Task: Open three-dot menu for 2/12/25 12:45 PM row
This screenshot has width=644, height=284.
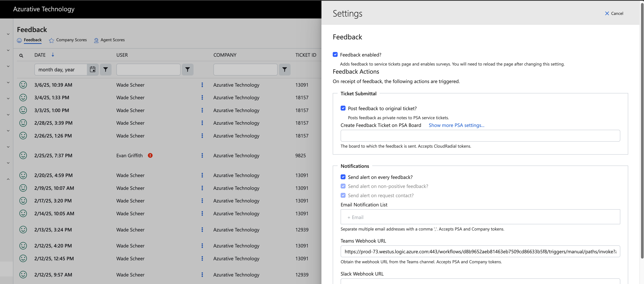Action: (202, 258)
